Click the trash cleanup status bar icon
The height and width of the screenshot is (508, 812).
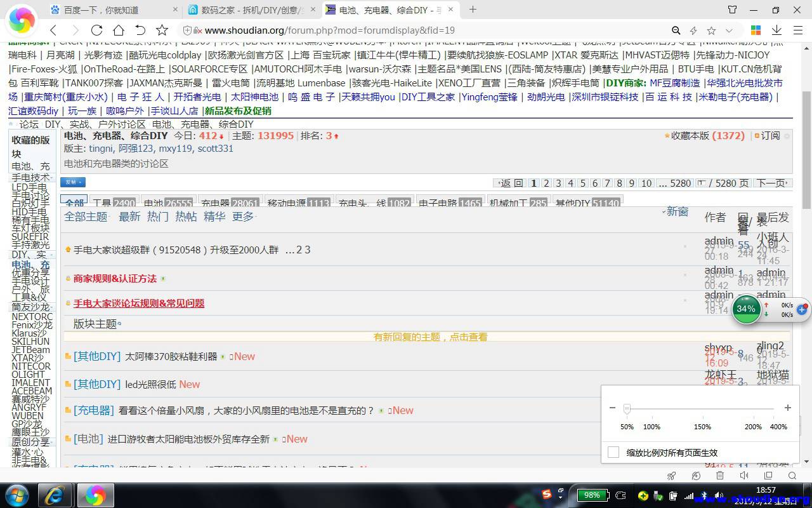point(720,476)
